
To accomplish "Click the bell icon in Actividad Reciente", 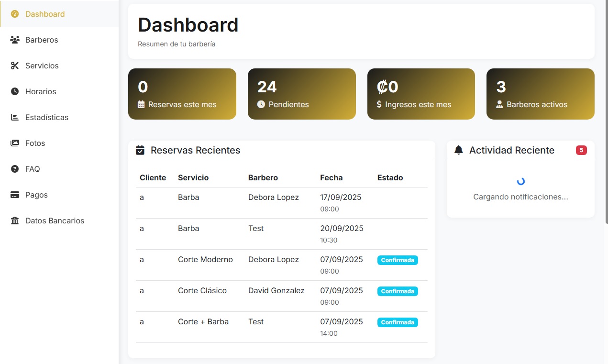I will coord(459,150).
